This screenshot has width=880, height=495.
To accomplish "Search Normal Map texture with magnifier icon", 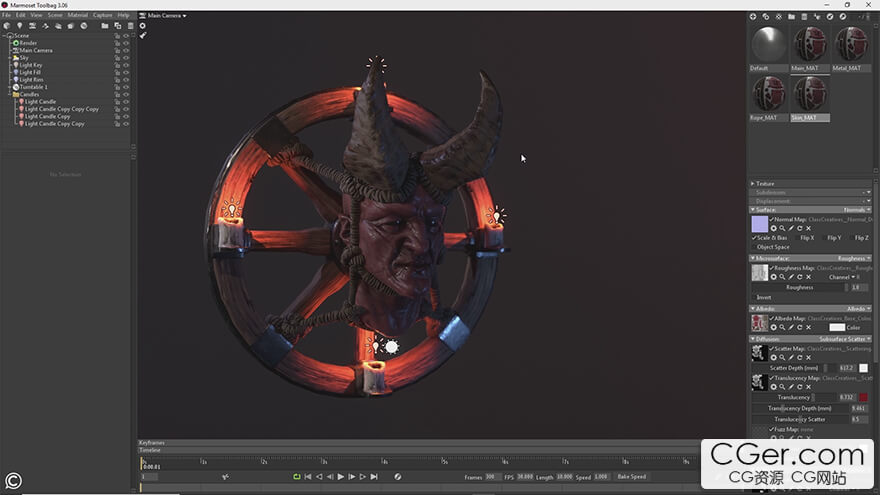I will (782, 228).
